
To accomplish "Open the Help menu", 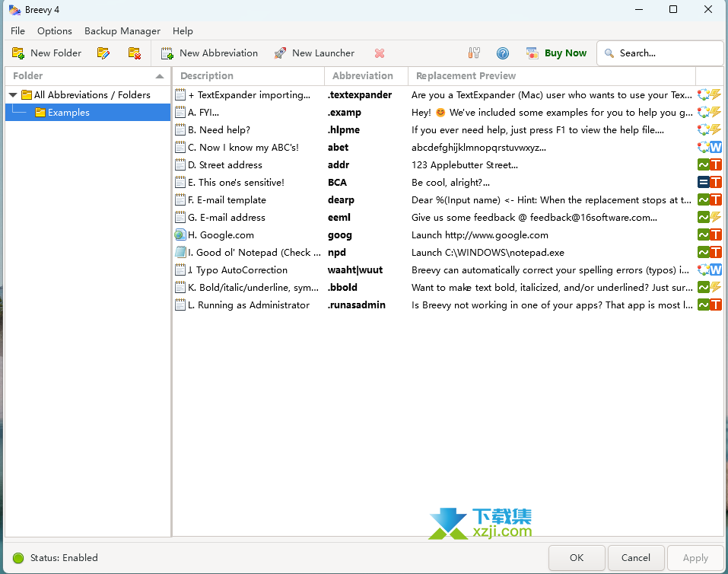I will point(183,31).
